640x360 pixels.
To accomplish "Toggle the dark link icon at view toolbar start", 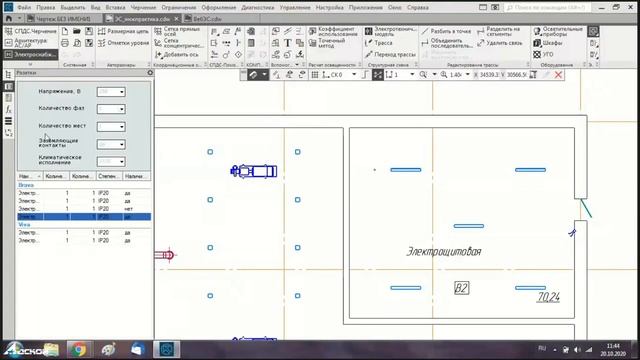I will pyautogui.click(x=253, y=75).
